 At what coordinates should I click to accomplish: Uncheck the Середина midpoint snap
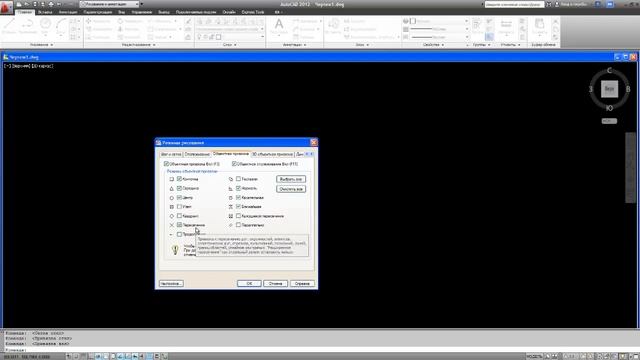click(179, 188)
